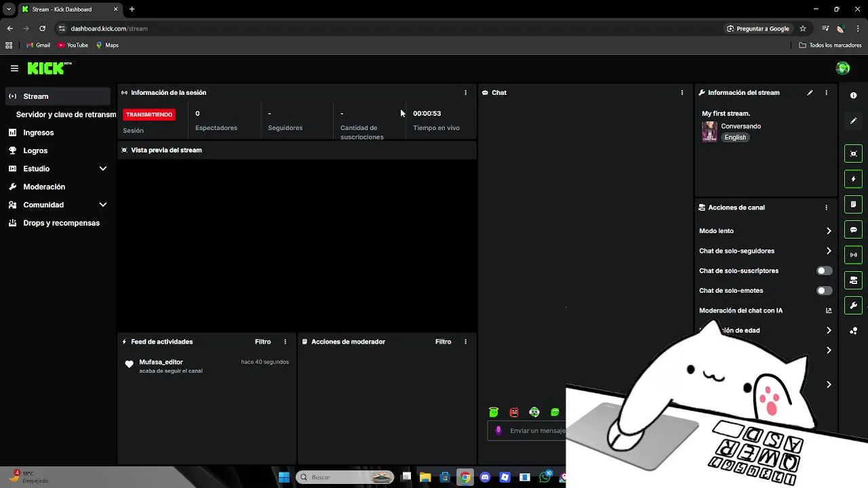868x488 pixels.
Task: Open Chat de solo-seguidores settings arrow
Action: point(829,251)
